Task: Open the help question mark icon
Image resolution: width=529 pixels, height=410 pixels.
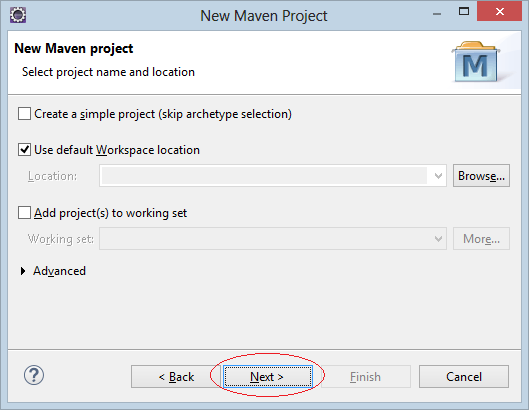Action: [34, 375]
